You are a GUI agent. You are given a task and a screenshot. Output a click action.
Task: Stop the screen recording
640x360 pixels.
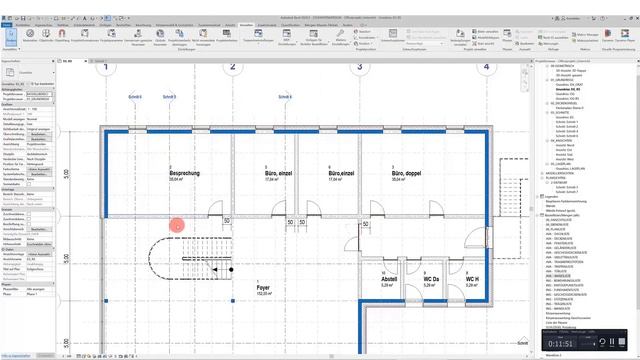622,342
